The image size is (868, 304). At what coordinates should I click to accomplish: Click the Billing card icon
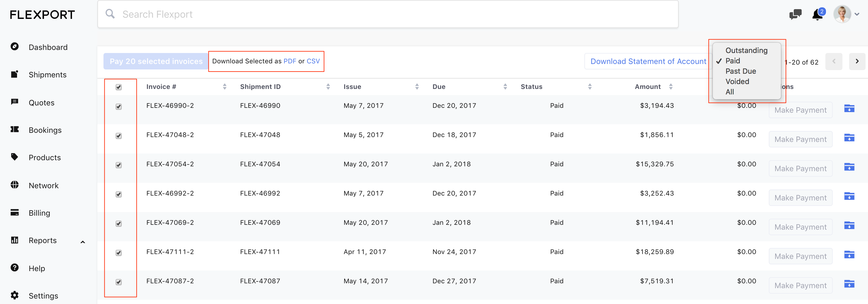pos(15,212)
